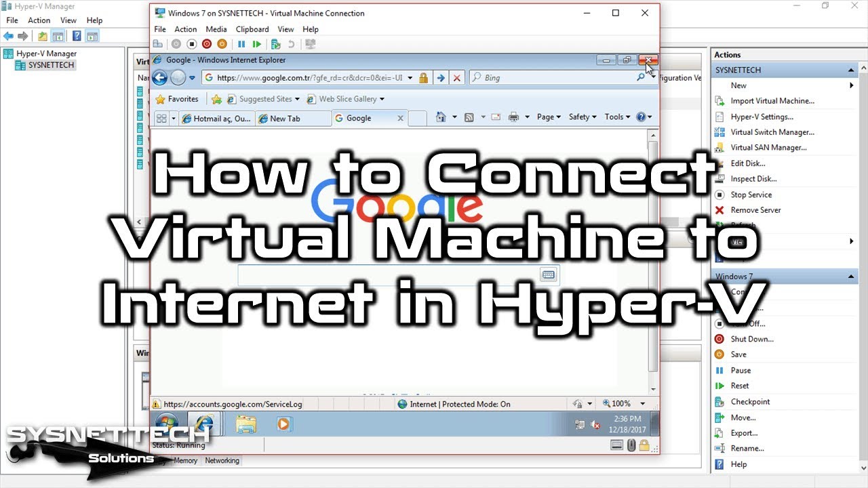
Task: Open Virtual Switch Manager
Action: pos(772,132)
